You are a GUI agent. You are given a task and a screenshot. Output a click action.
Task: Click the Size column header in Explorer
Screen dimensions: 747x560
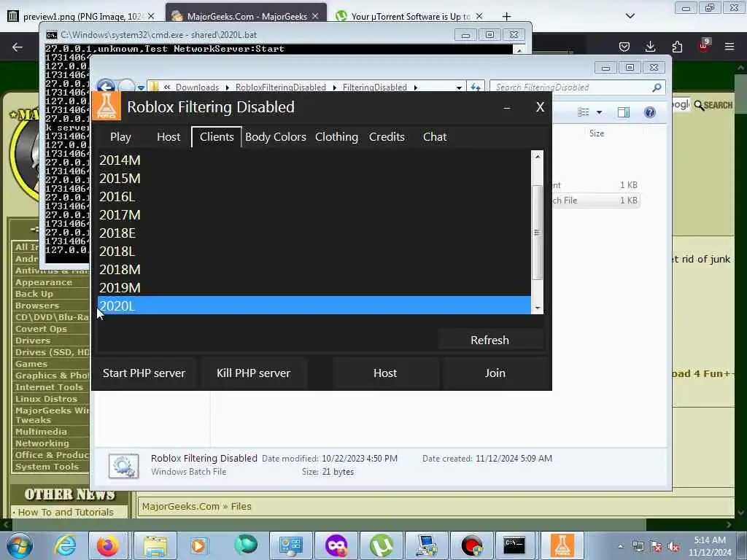[x=597, y=133]
